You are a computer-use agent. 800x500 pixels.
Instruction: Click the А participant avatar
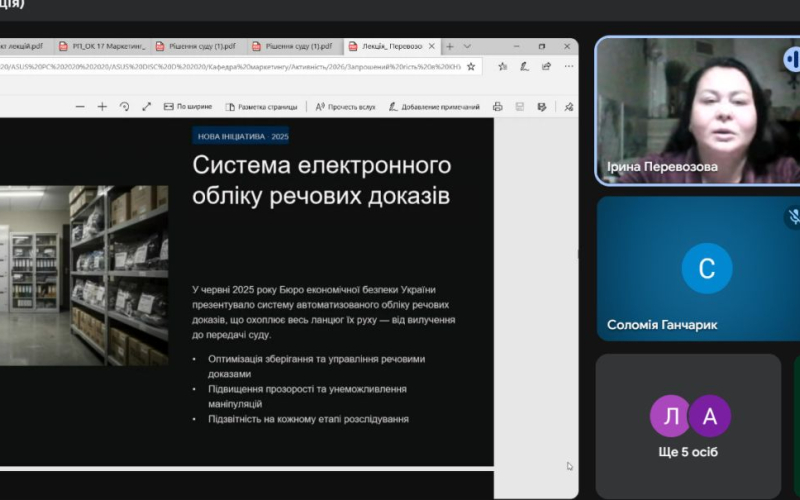(x=710, y=416)
